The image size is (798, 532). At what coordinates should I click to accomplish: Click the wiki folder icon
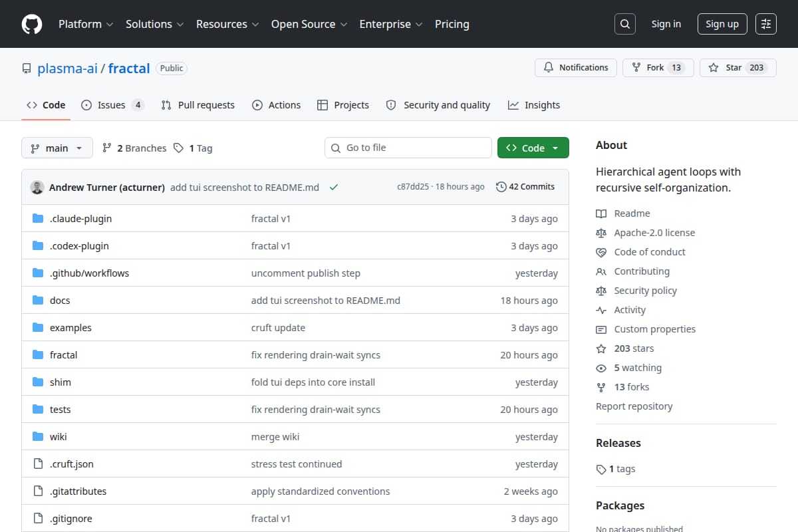(x=38, y=437)
